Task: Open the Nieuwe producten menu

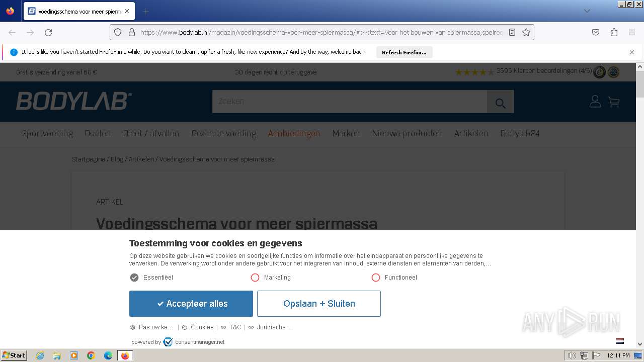Action: point(407,133)
